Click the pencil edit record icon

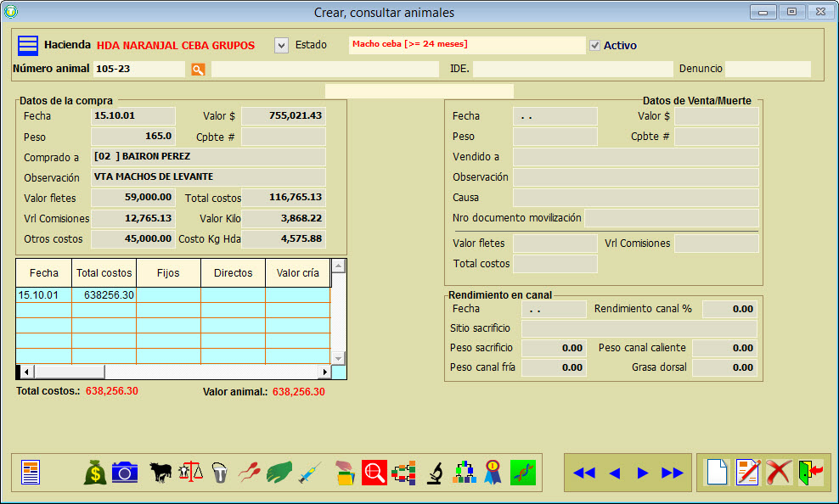(748, 473)
